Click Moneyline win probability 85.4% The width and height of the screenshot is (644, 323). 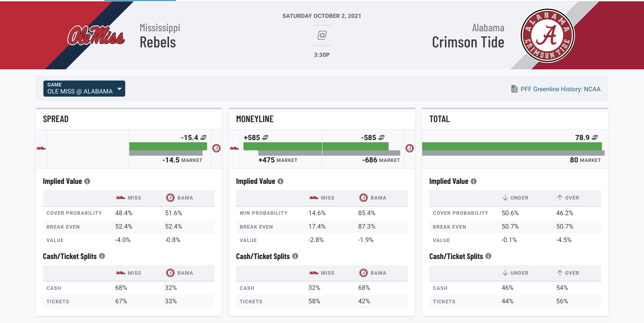click(366, 213)
